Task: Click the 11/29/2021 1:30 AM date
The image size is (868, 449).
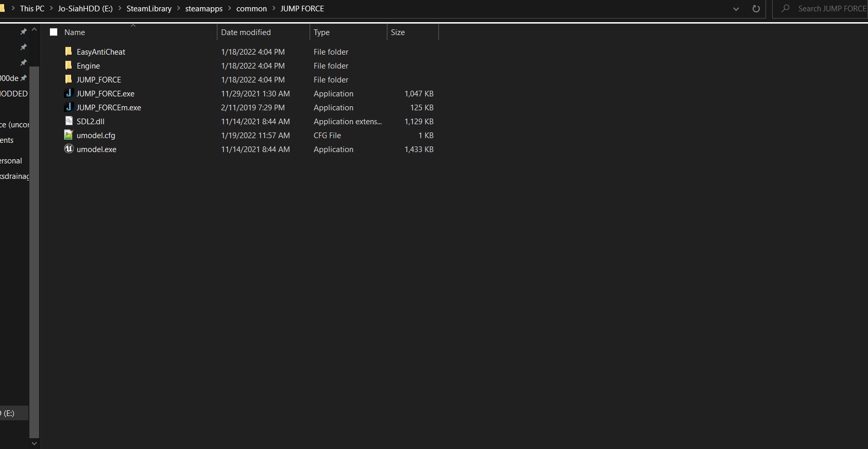Action: tap(256, 93)
